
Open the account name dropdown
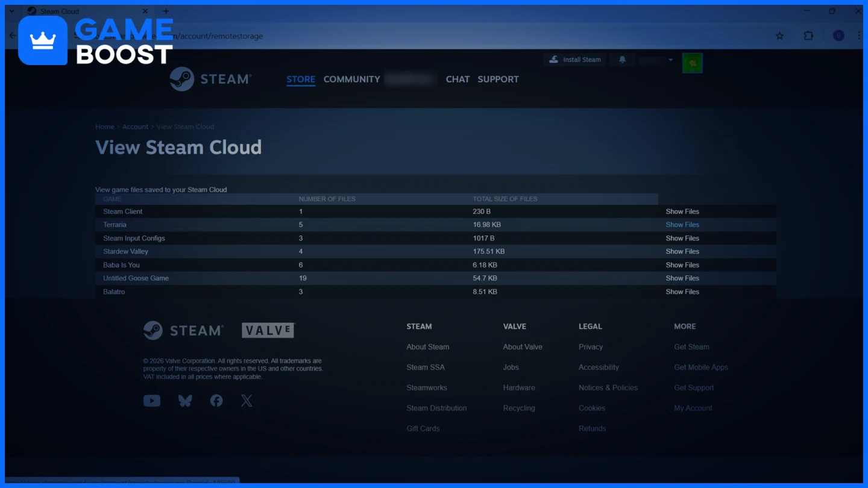click(655, 59)
